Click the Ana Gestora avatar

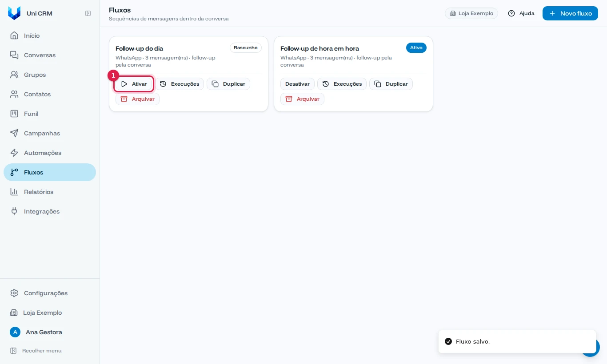click(x=15, y=332)
